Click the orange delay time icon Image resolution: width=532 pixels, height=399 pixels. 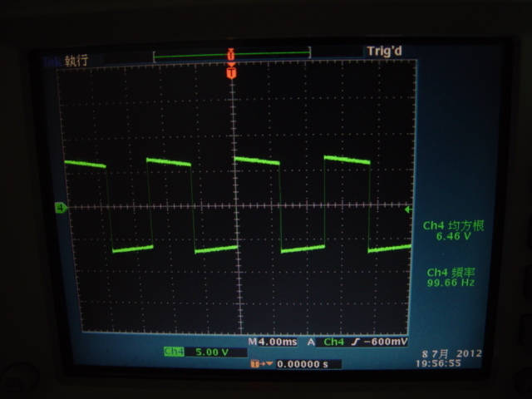tap(262, 364)
